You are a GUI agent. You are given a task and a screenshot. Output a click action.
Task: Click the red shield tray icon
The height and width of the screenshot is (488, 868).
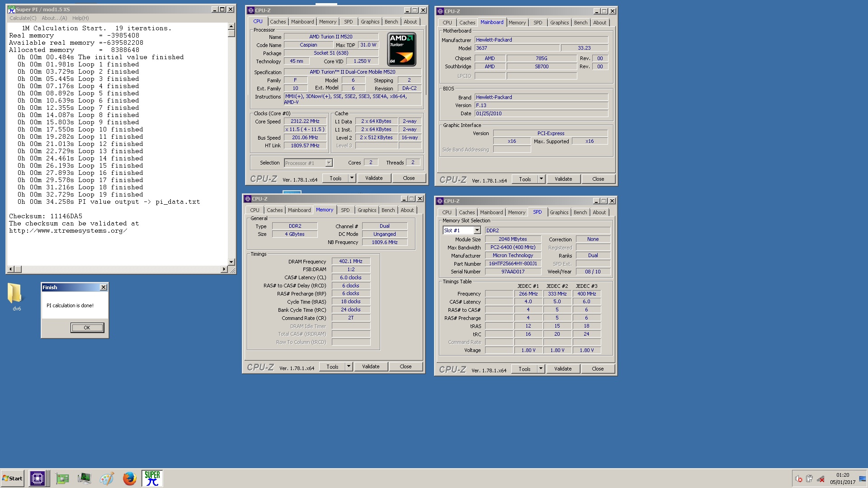pyautogui.click(x=799, y=479)
